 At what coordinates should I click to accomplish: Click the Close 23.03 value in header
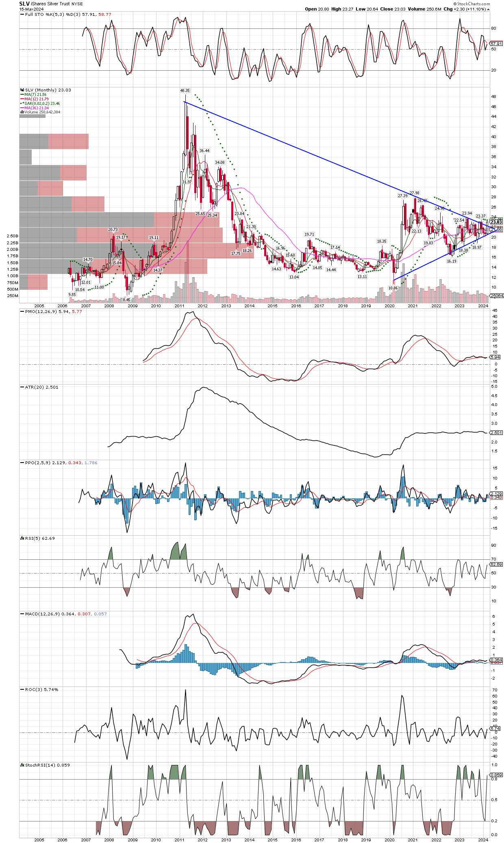click(x=392, y=9)
